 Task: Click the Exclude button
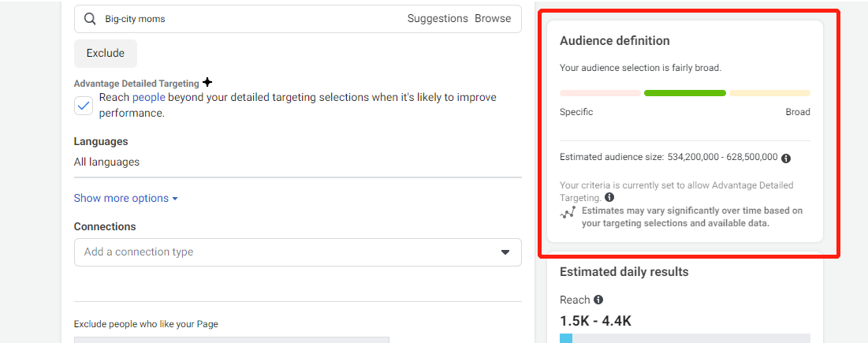[105, 53]
